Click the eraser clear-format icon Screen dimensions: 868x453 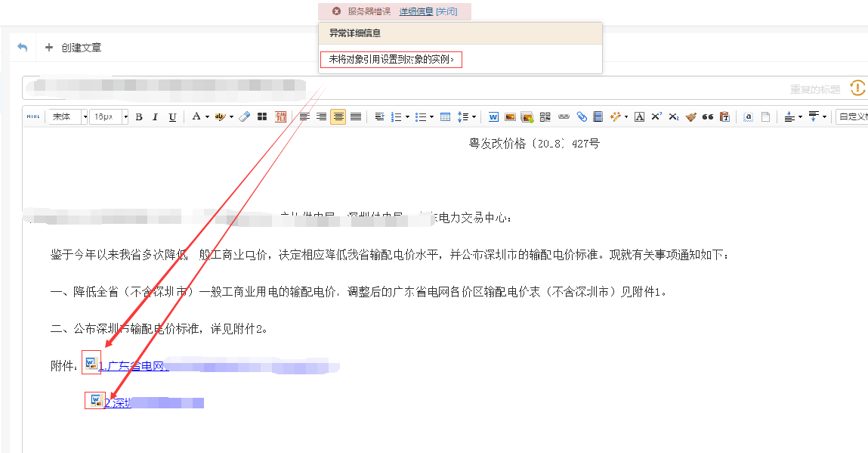244,117
